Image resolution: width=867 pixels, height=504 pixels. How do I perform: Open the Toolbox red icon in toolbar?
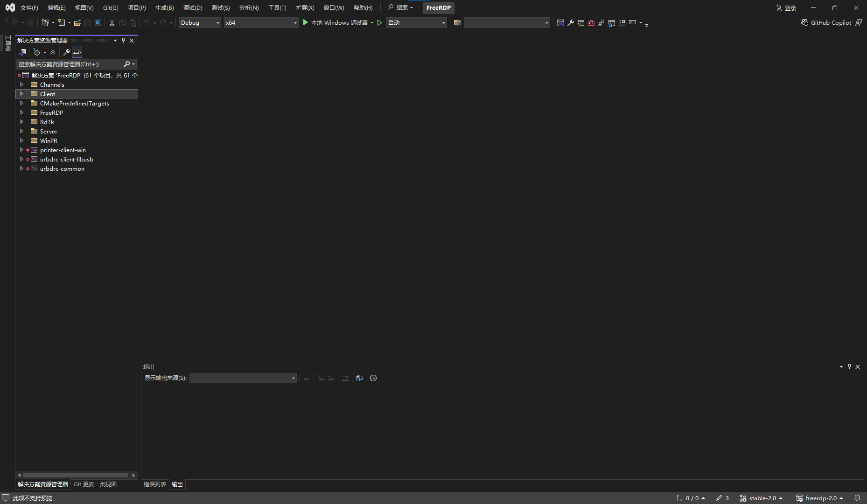[591, 23]
